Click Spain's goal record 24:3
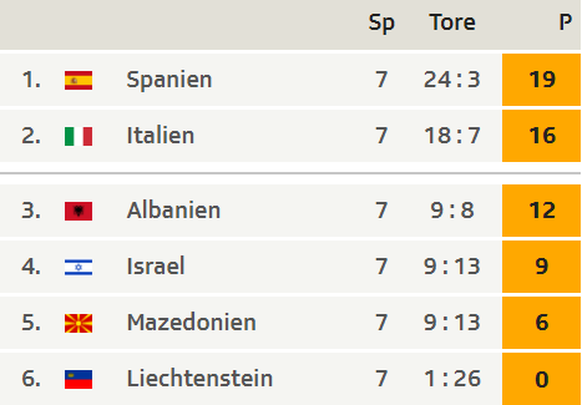The width and height of the screenshot is (582, 405). click(452, 80)
